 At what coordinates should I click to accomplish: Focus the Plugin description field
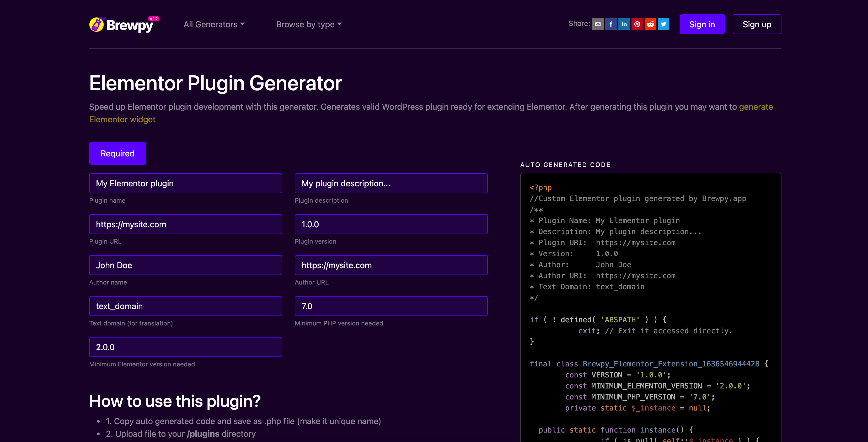(391, 183)
